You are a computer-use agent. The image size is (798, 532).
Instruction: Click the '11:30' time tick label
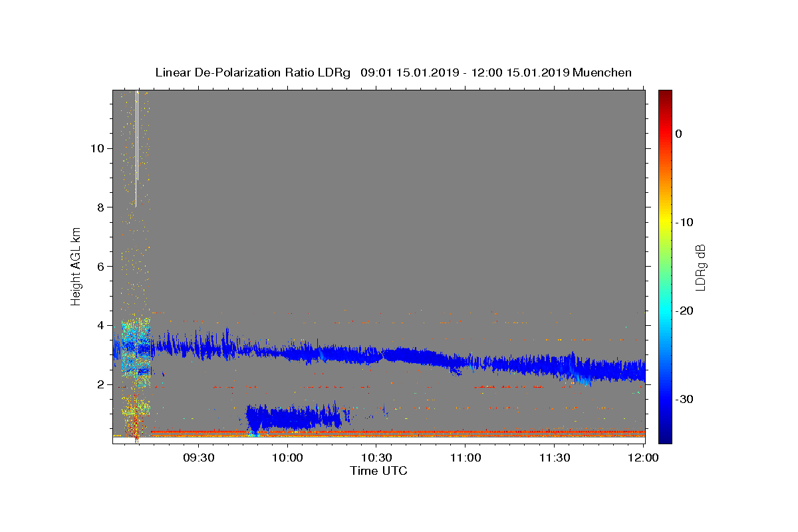tap(554, 458)
